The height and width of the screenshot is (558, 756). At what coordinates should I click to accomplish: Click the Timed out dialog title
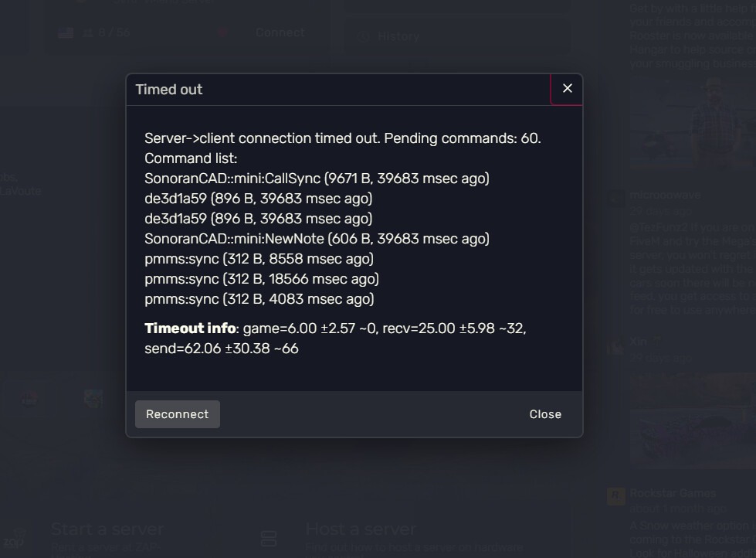(169, 90)
